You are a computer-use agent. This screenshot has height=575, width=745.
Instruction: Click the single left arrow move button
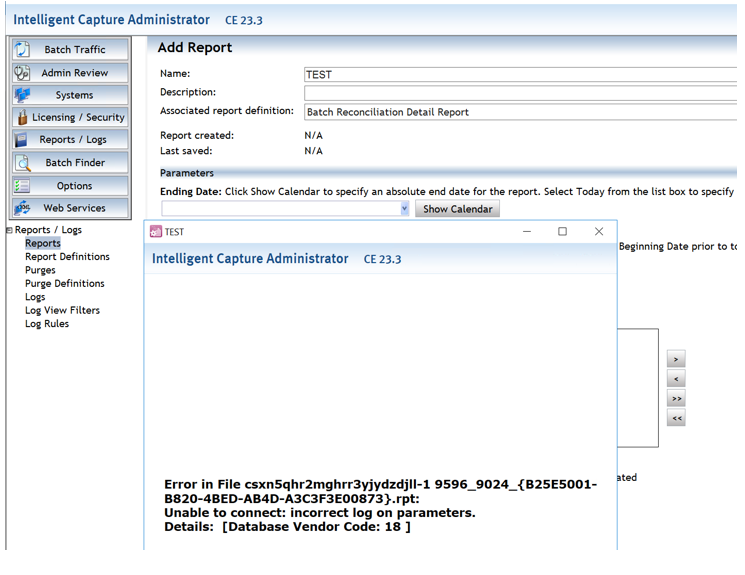pos(676,379)
